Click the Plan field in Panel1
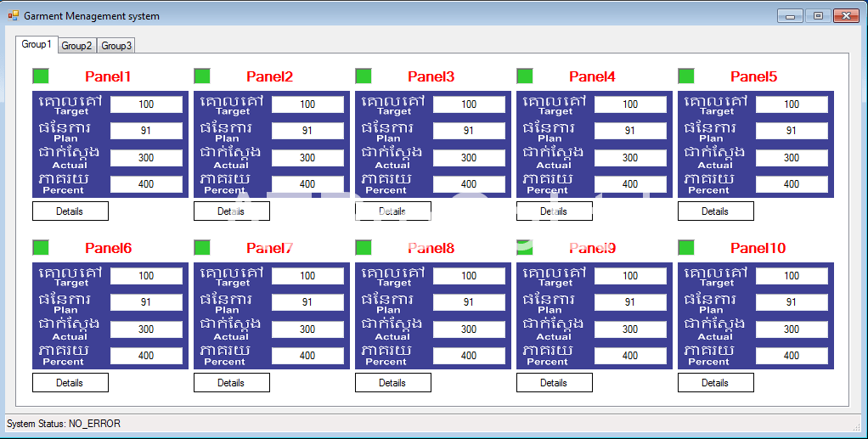The width and height of the screenshot is (868, 439). tap(146, 131)
